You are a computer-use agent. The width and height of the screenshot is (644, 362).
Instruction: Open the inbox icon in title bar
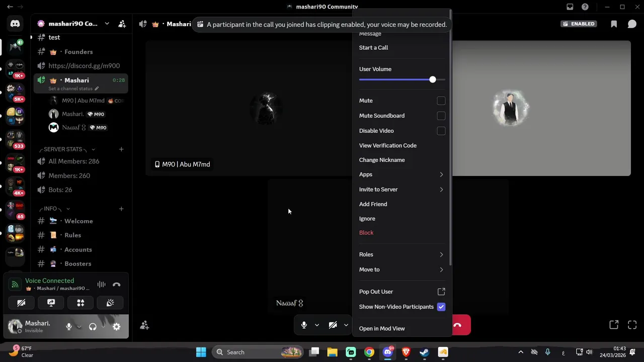[570, 7]
